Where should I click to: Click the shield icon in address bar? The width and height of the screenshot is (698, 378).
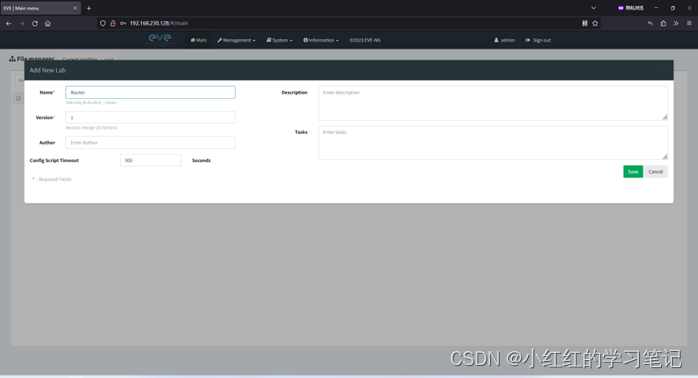[x=103, y=23]
